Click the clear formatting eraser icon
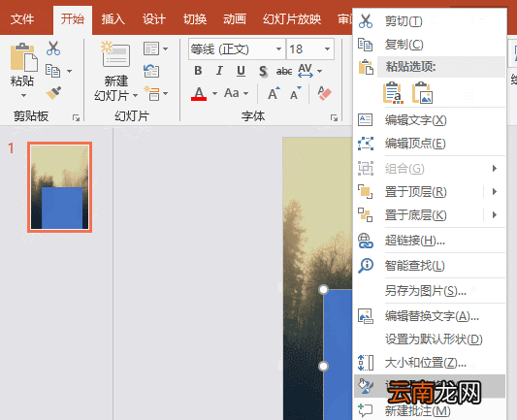The image size is (517, 420). (324, 93)
